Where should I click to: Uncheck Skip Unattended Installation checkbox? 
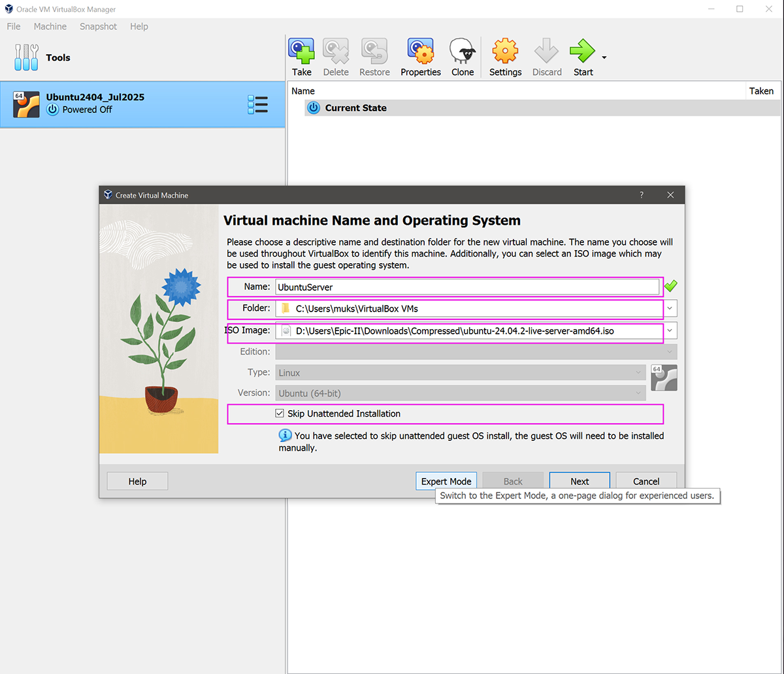[x=280, y=413]
